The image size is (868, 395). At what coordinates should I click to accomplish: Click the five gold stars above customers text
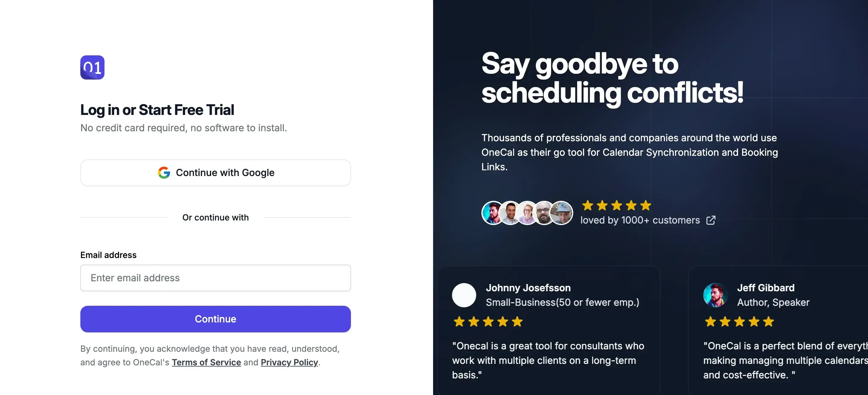pos(616,205)
